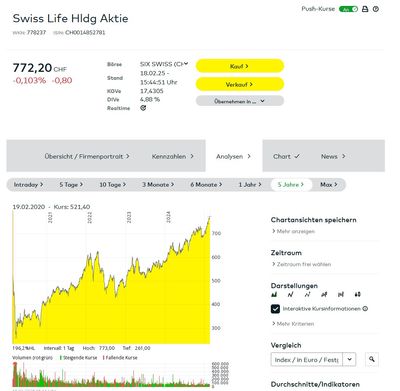Expand Zeitraum frei wählen
This screenshot has height=391, width=400.
pos(301,264)
